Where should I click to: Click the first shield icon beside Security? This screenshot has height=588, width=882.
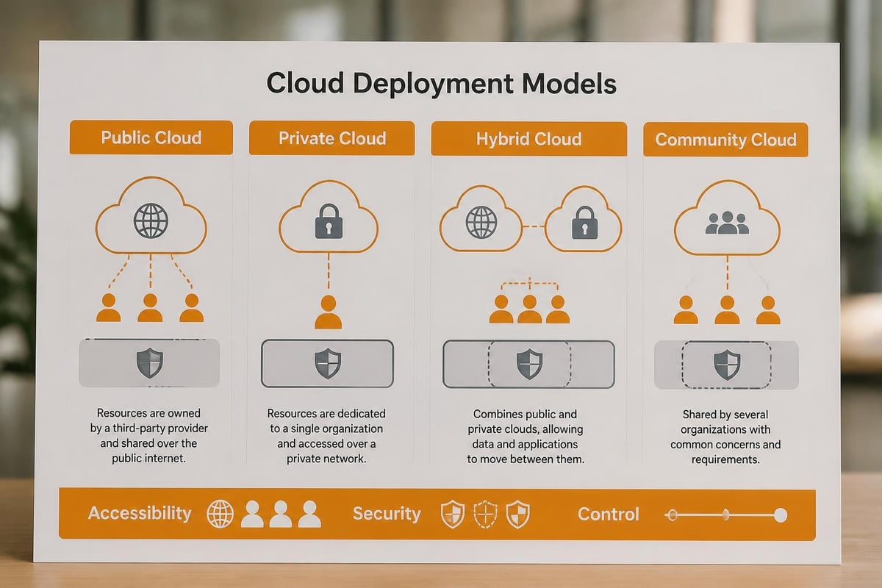451,514
